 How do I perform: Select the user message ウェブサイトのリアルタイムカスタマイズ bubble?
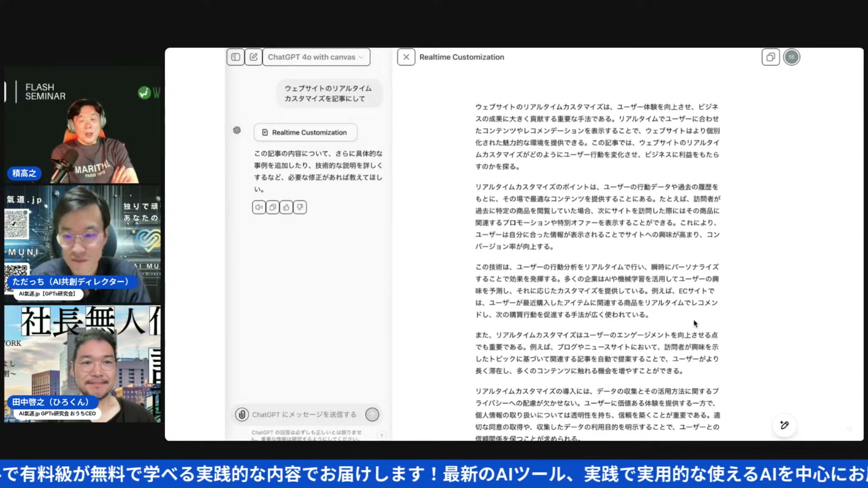(x=330, y=94)
